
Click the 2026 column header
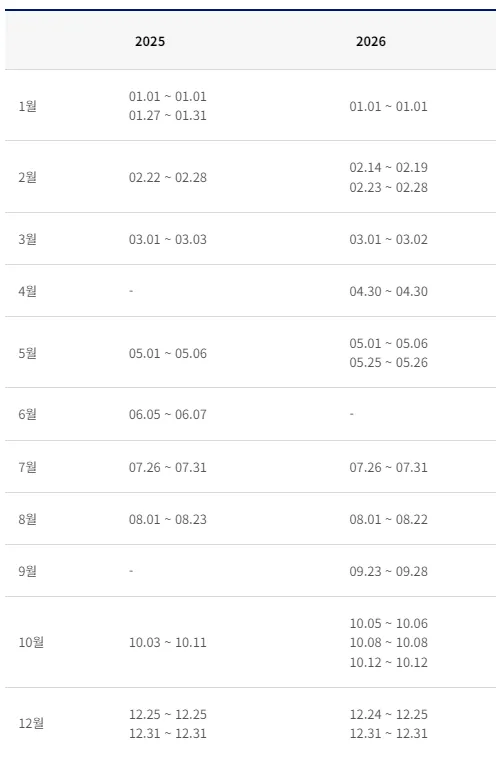(x=371, y=41)
